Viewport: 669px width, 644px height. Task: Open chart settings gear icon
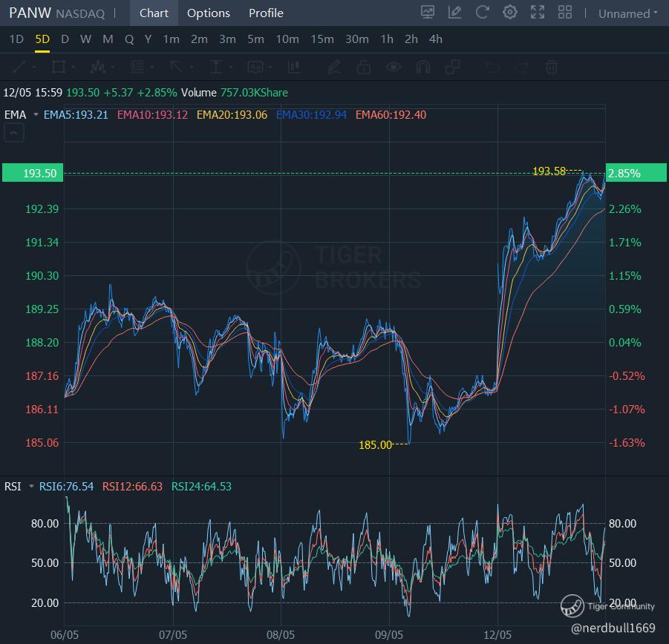click(510, 13)
